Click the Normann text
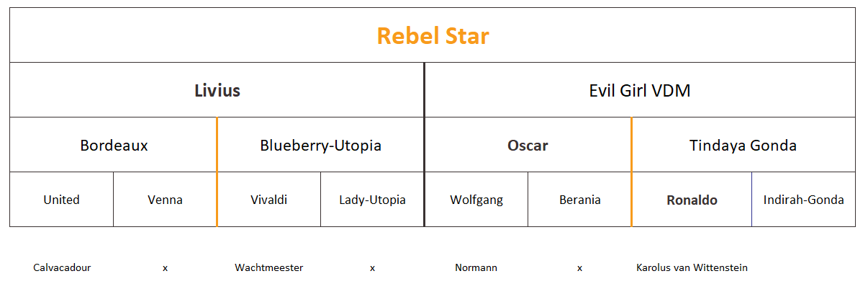This screenshot has width=868, height=284. point(476,267)
